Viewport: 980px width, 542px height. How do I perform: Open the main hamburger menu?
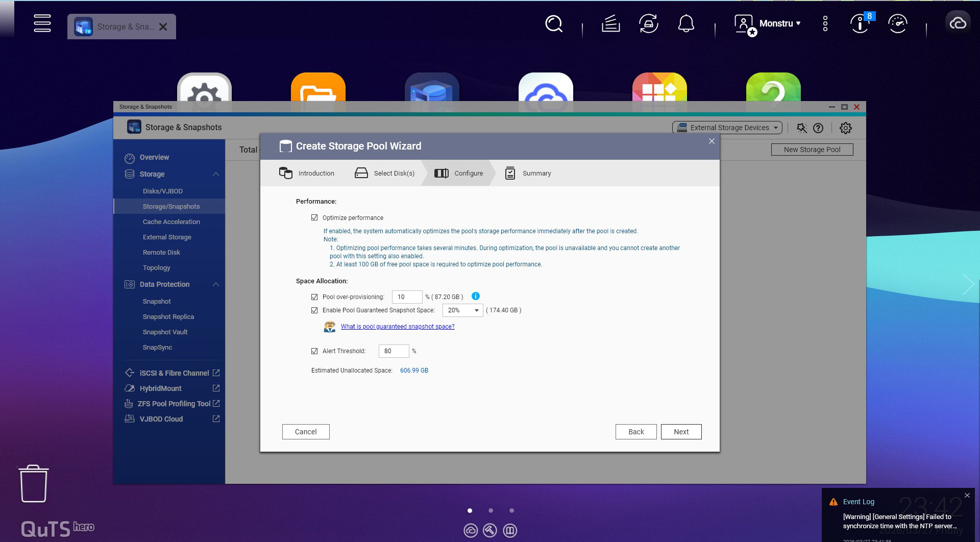42,23
